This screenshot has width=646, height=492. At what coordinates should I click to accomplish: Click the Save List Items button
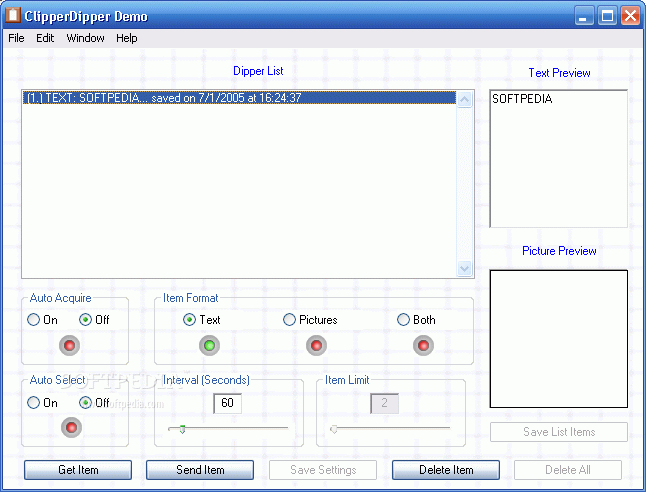pos(559,432)
